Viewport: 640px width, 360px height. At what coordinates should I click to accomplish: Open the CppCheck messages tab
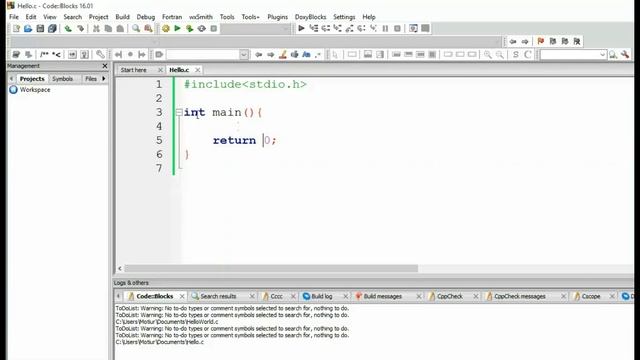(519, 296)
